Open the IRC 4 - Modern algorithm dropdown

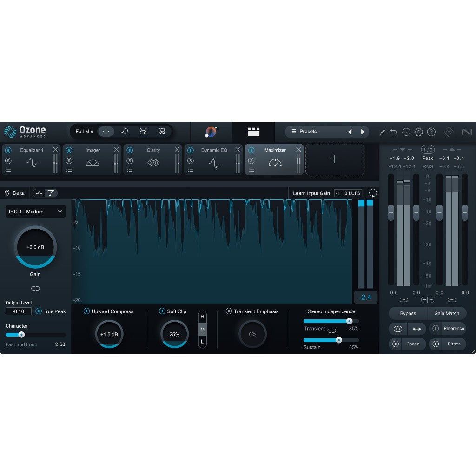point(35,212)
